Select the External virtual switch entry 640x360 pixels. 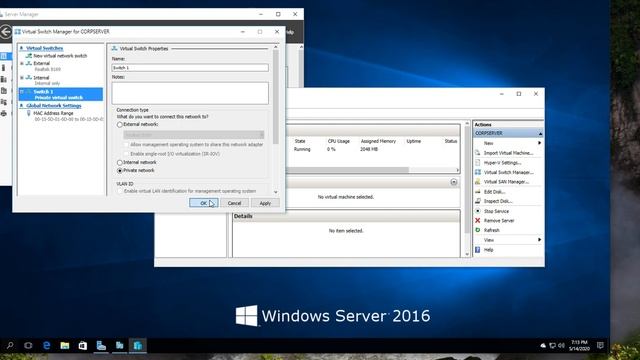(41, 63)
